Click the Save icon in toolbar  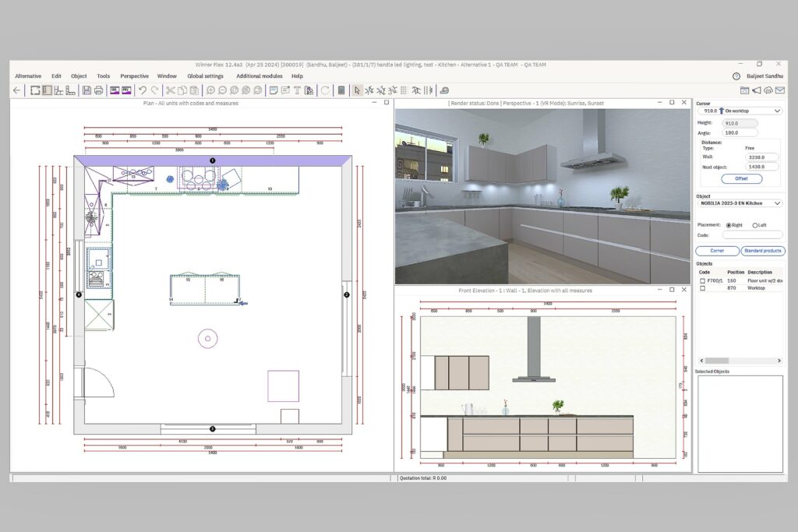(x=87, y=90)
